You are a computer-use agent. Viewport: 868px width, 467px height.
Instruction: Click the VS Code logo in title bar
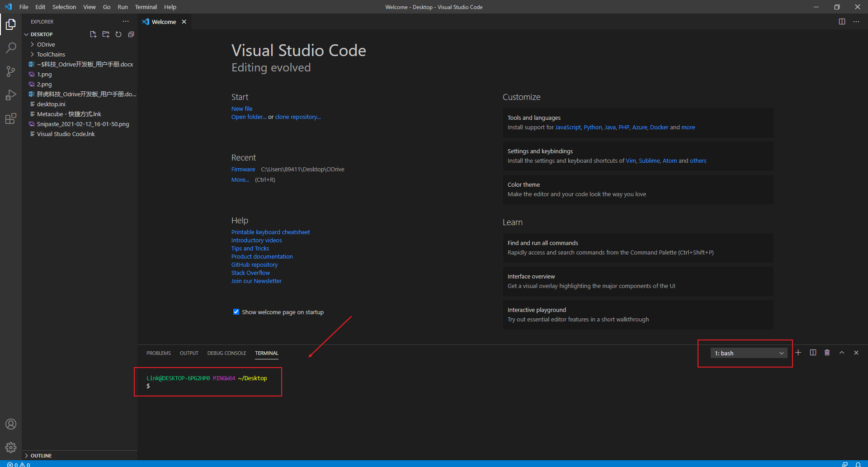(8, 7)
